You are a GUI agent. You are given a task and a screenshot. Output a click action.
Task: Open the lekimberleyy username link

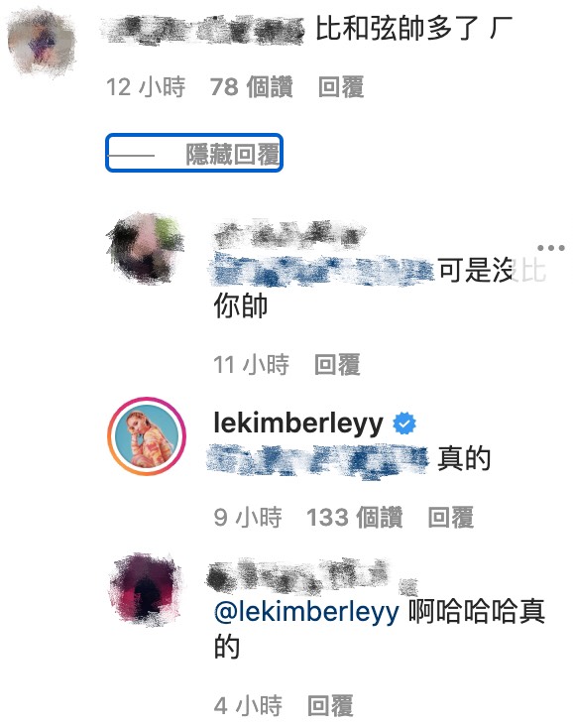pos(298,424)
